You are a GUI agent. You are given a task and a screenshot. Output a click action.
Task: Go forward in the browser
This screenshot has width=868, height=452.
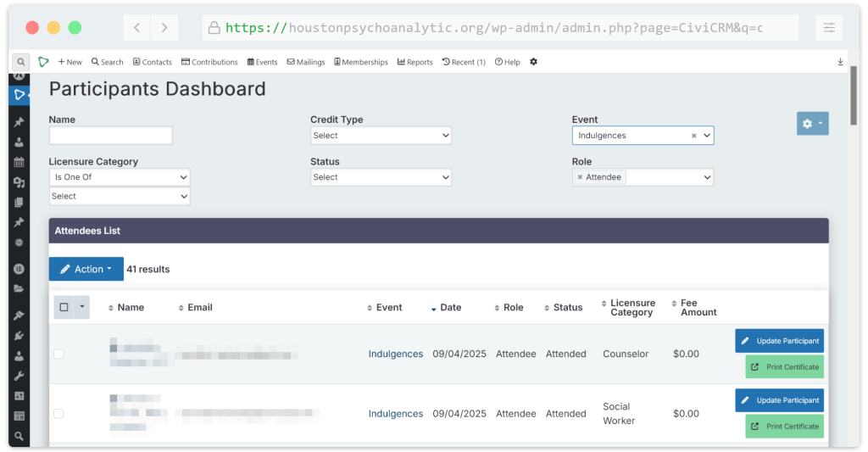click(164, 28)
